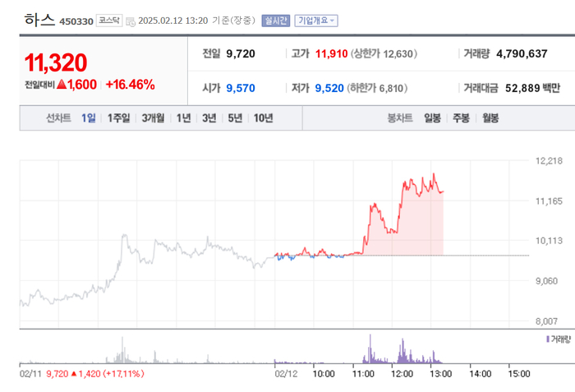Click the stock code 450330
Viewport: 575px width, 392px height.
[76, 21]
